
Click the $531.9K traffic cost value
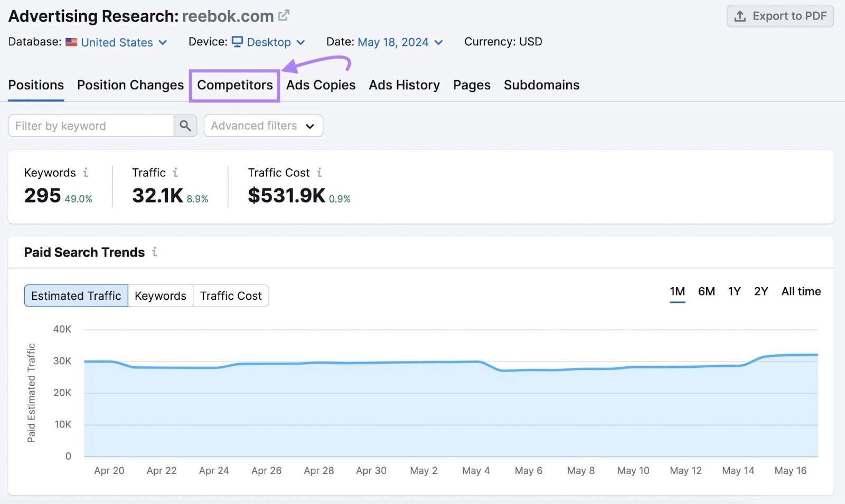pyautogui.click(x=287, y=196)
